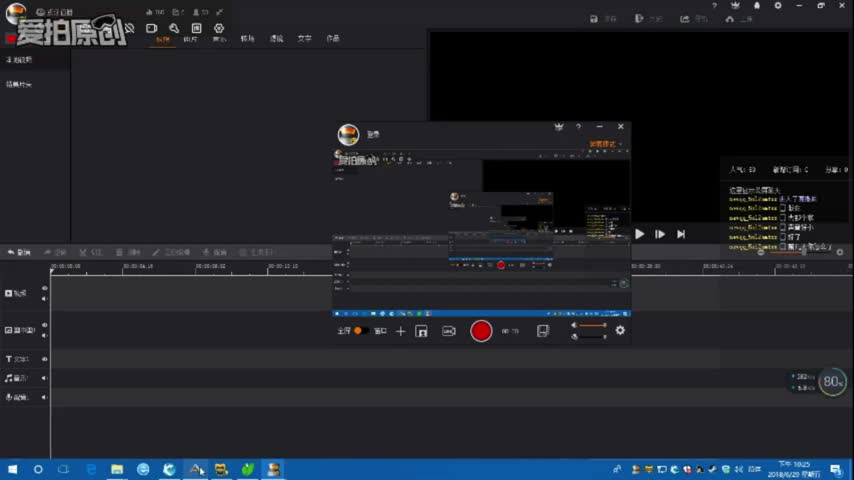This screenshot has height=480, width=854.
Task: Toggle visibility eye on the video track
Action: click(x=44, y=289)
